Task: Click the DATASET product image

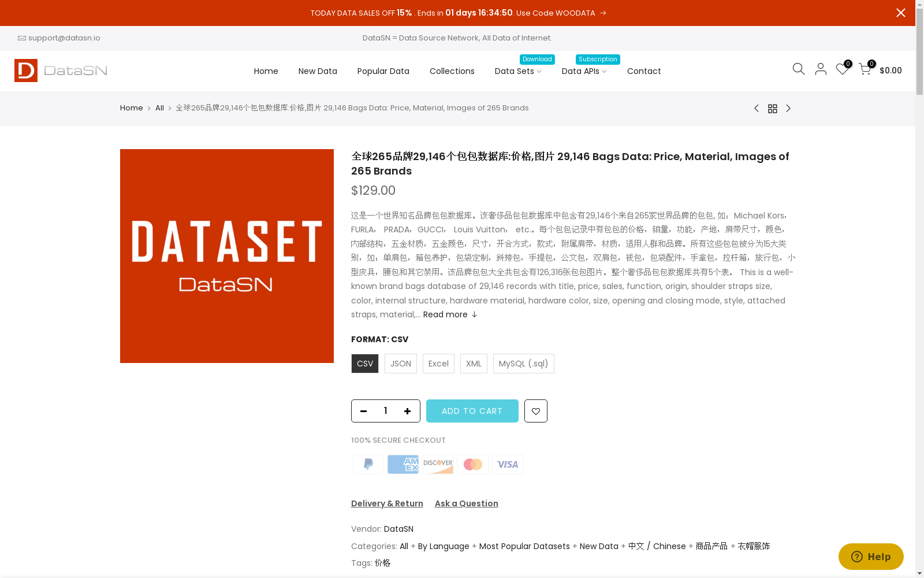Action: [x=227, y=256]
